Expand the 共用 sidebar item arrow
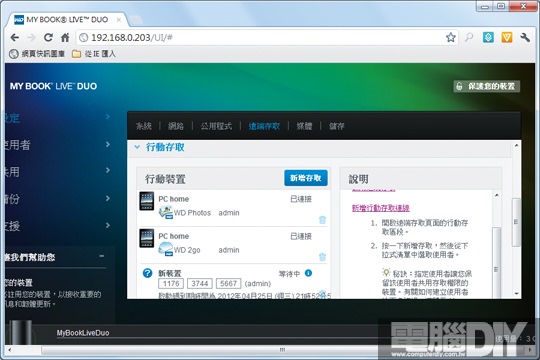The width and height of the screenshot is (540, 360). coord(108,170)
